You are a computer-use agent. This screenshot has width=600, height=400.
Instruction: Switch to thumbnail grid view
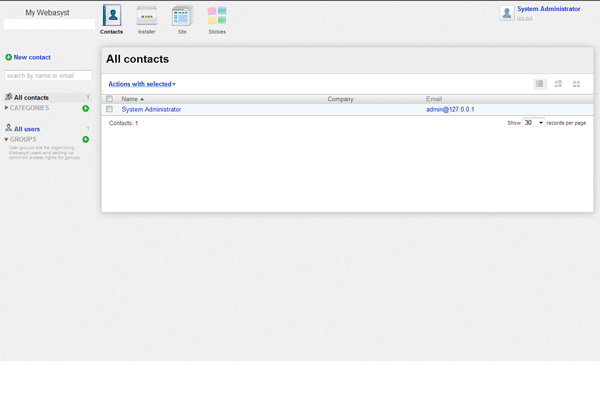pyautogui.click(x=576, y=84)
